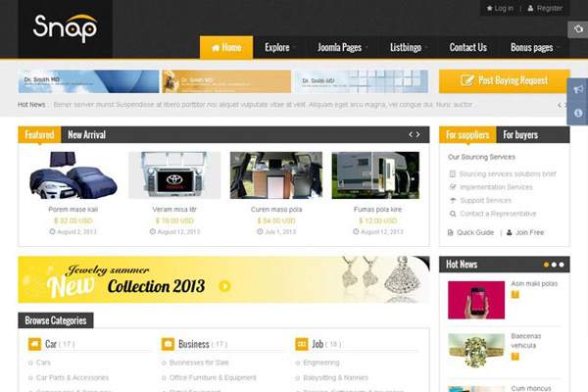Open the diamond ring news thumbnail

click(476, 351)
